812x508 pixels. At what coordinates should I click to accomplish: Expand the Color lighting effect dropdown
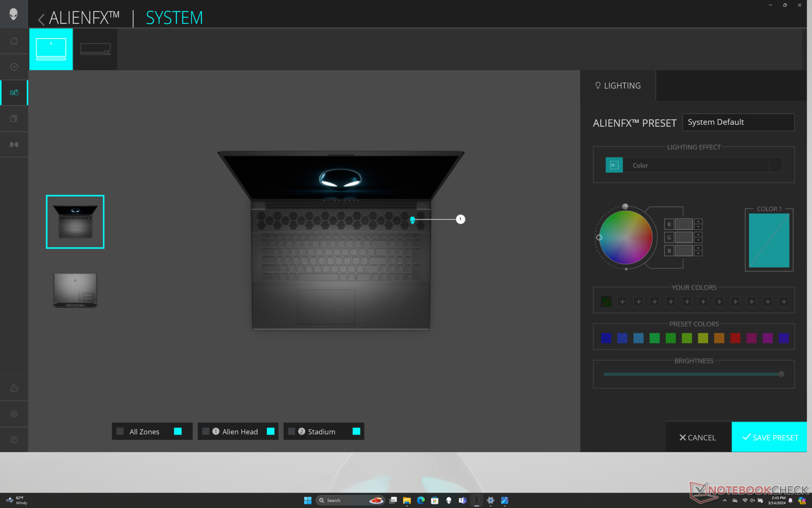(775, 165)
